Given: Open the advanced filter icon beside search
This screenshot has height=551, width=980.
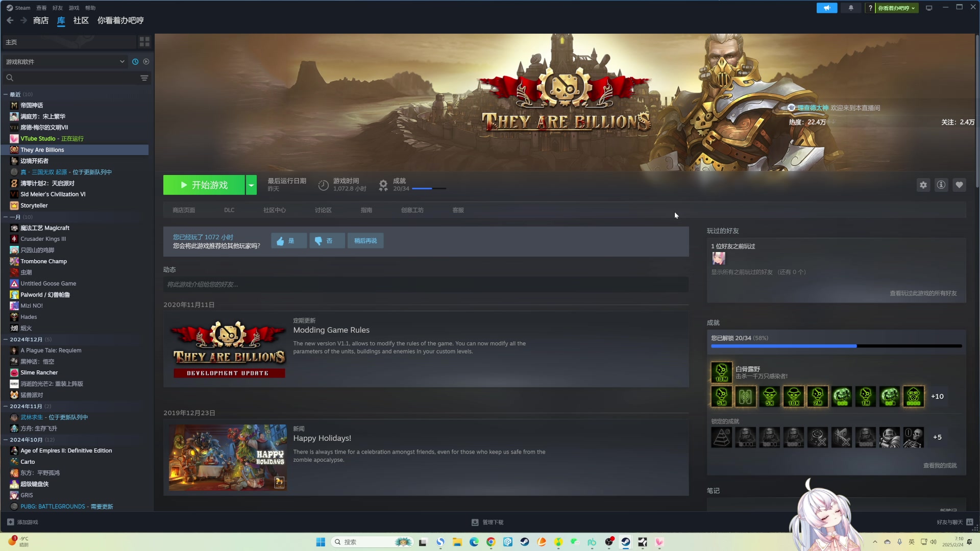Looking at the screenshot, I should (x=144, y=78).
